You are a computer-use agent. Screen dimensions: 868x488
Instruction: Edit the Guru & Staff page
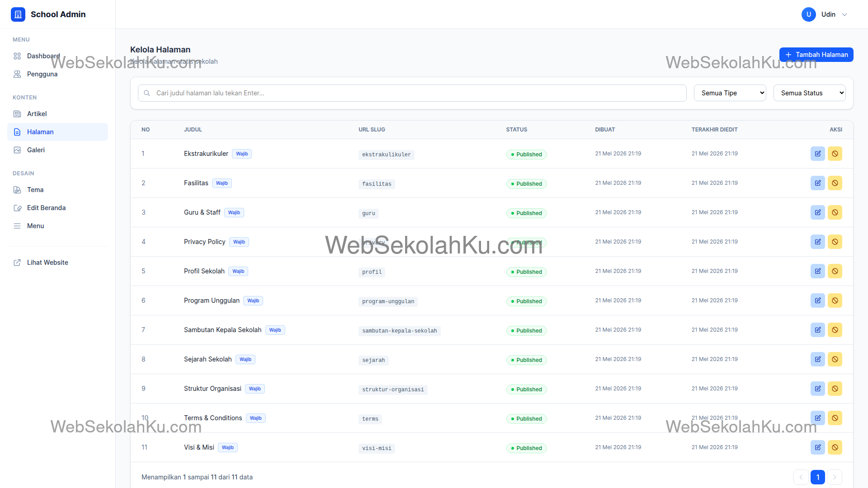pyautogui.click(x=818, y=212)
